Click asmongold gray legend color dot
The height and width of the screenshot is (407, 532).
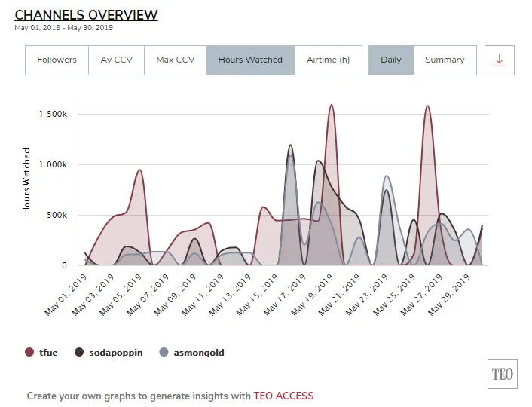tap(164, 352)
